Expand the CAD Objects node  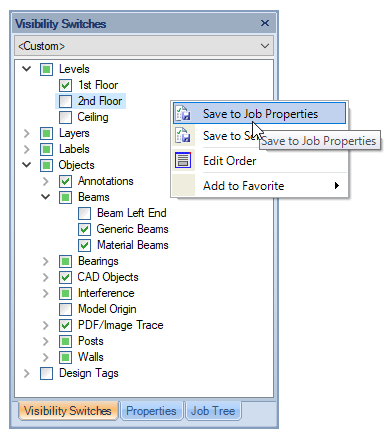46,277
